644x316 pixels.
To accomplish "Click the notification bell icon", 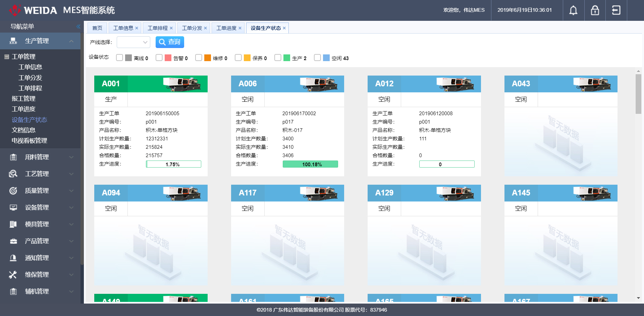I will [573, 10].
